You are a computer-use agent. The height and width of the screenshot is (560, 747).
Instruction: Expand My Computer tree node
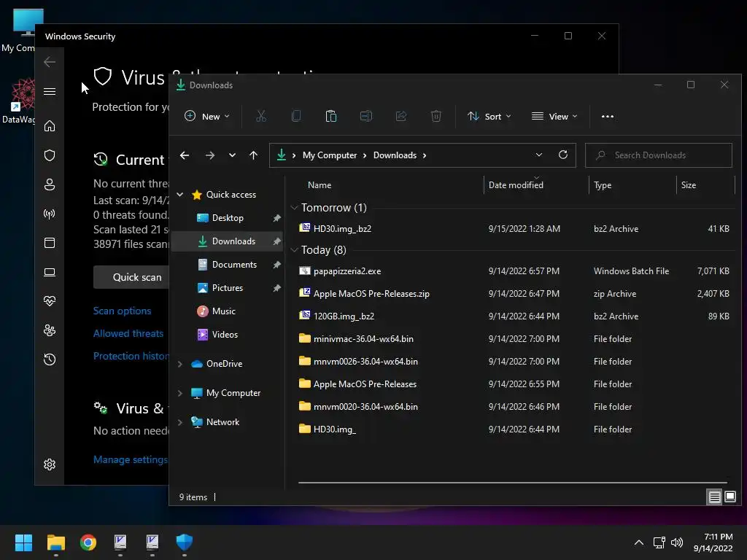coord(180,393)
